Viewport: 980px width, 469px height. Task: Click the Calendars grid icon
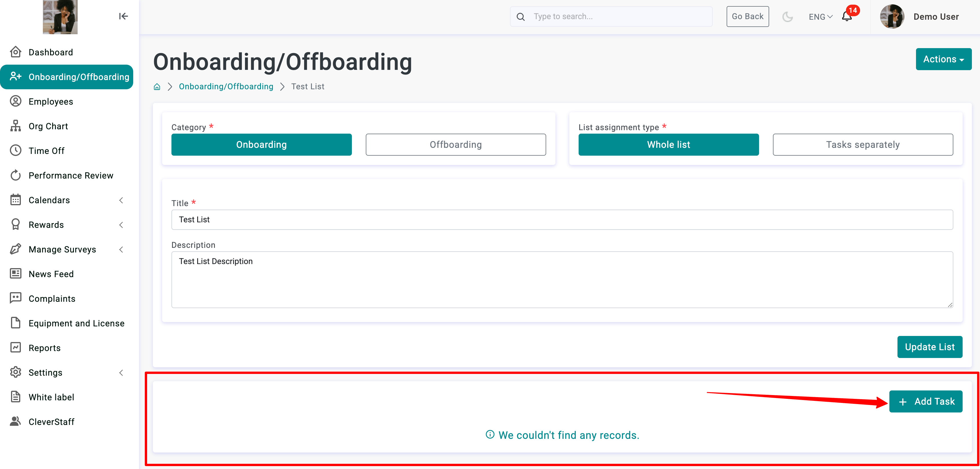coord(16,200)
